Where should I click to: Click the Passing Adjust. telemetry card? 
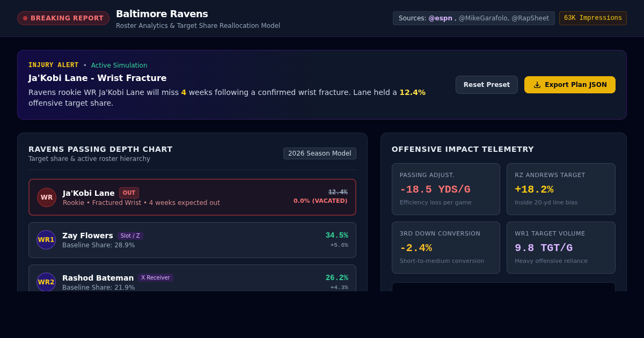446,189
